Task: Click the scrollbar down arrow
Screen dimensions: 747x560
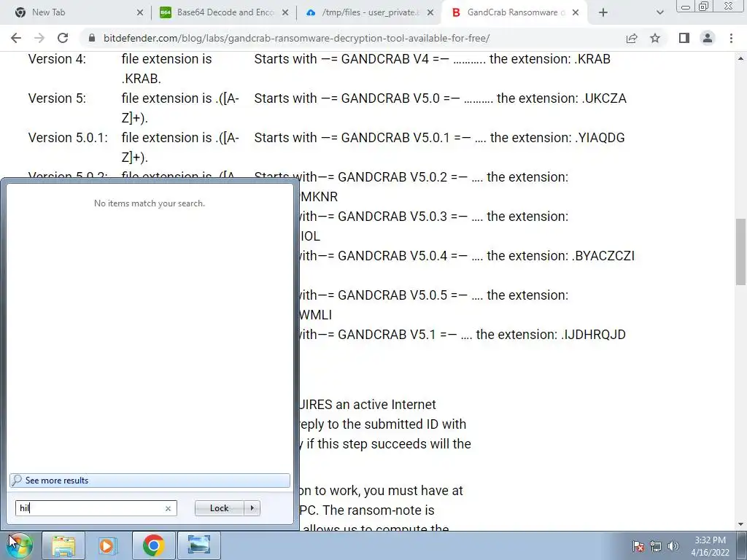Action: pos(741,524)
